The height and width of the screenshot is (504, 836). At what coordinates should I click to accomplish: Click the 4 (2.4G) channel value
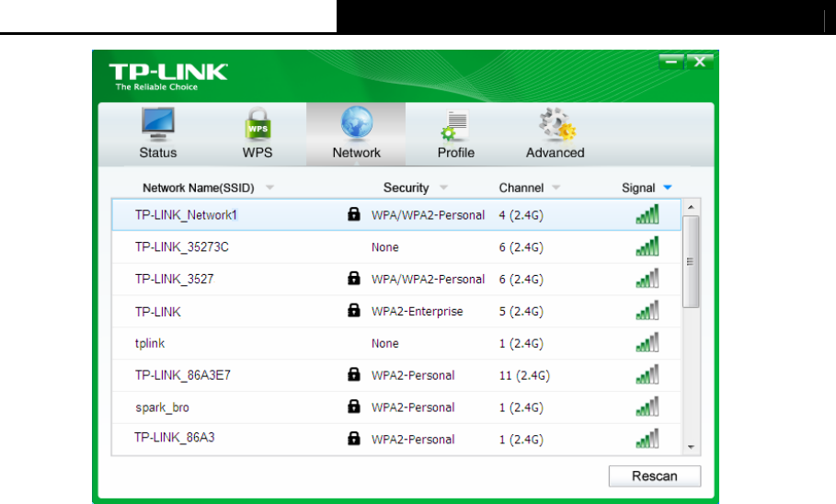[x=521, y=215]
